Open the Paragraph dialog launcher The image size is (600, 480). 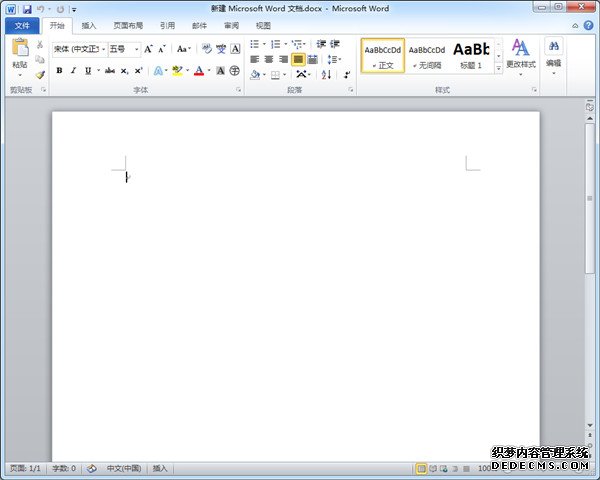(x=351, y=90)
